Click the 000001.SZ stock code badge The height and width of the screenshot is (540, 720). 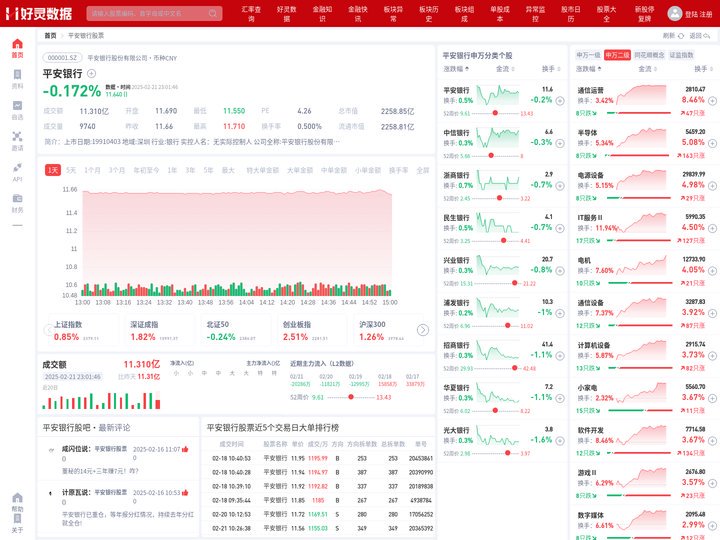[x=62, y=58]
